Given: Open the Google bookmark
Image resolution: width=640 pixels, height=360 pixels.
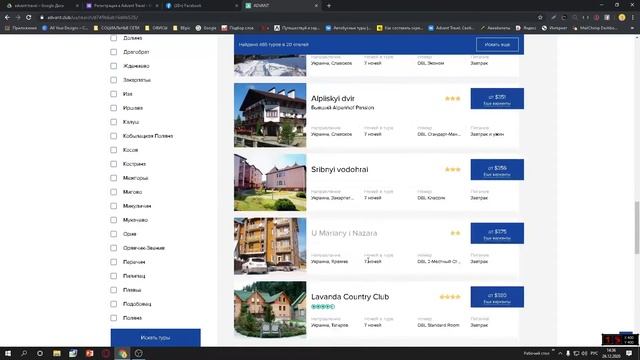Looking at the screenshot, I should point(206,28).
